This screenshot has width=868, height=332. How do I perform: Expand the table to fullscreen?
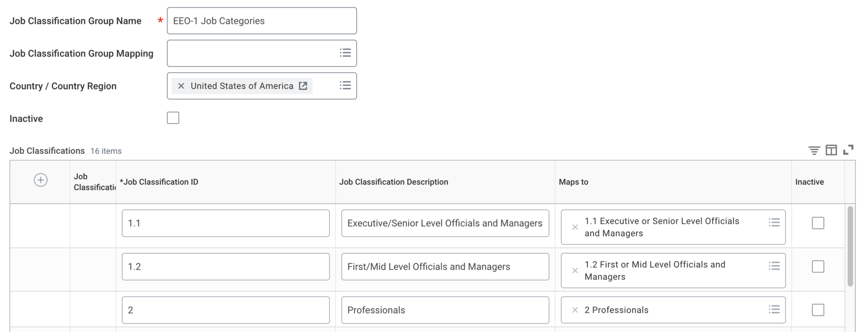(848, 150)
